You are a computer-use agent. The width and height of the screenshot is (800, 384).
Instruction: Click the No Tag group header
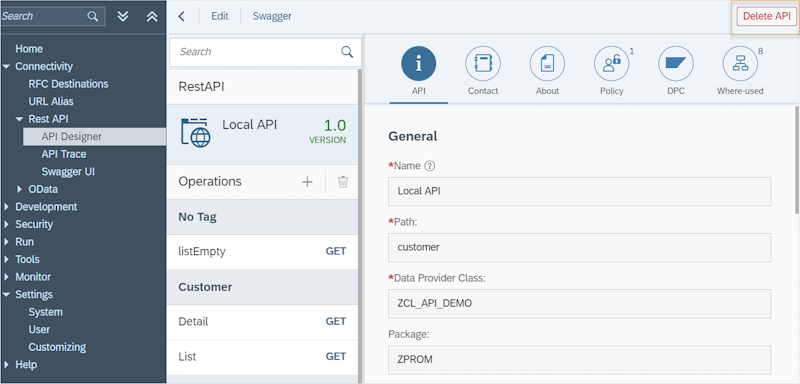coord(262,217)
